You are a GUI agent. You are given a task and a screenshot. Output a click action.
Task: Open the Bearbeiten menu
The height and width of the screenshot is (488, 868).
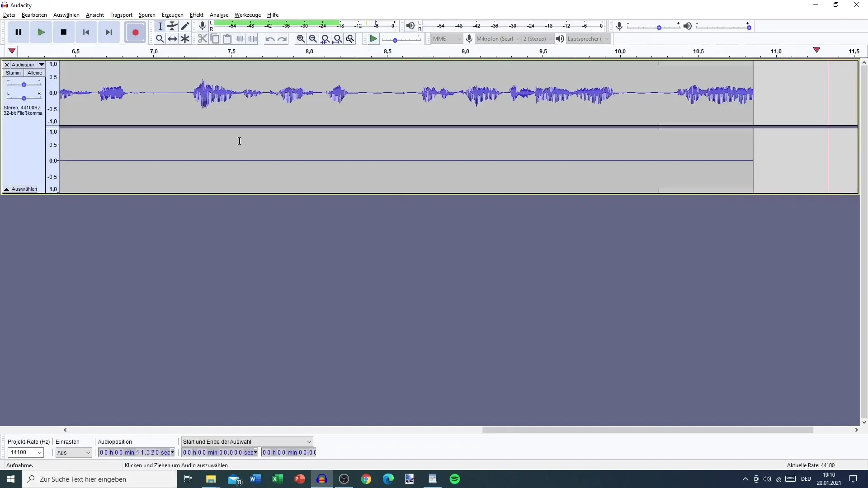tap(34, 15)
